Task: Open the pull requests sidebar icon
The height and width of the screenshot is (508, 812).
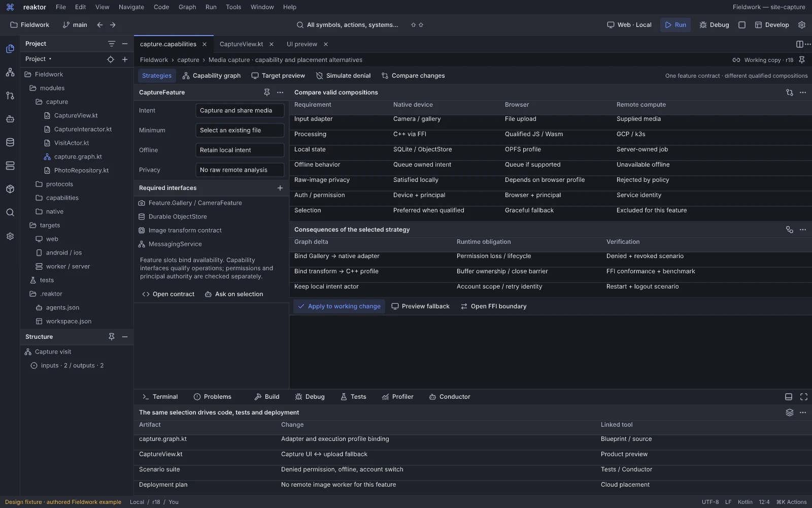Action: [x=10, y=96]
